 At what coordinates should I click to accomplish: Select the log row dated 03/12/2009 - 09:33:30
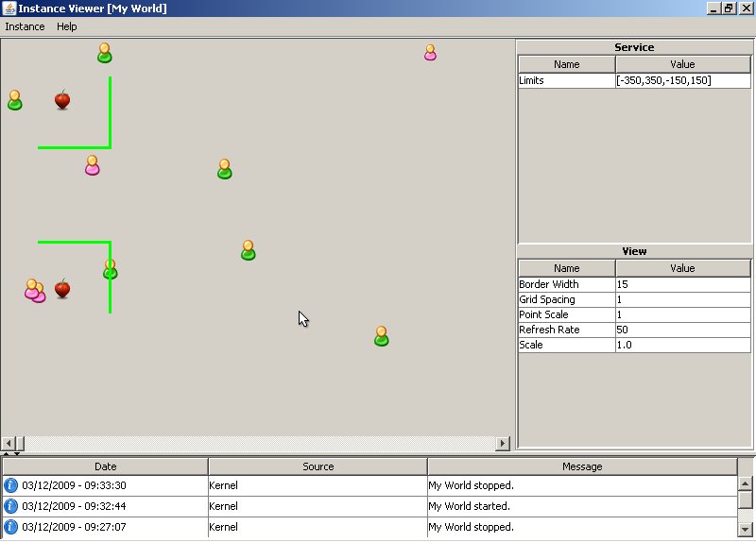pyautogui.click(x=369, y=485)
